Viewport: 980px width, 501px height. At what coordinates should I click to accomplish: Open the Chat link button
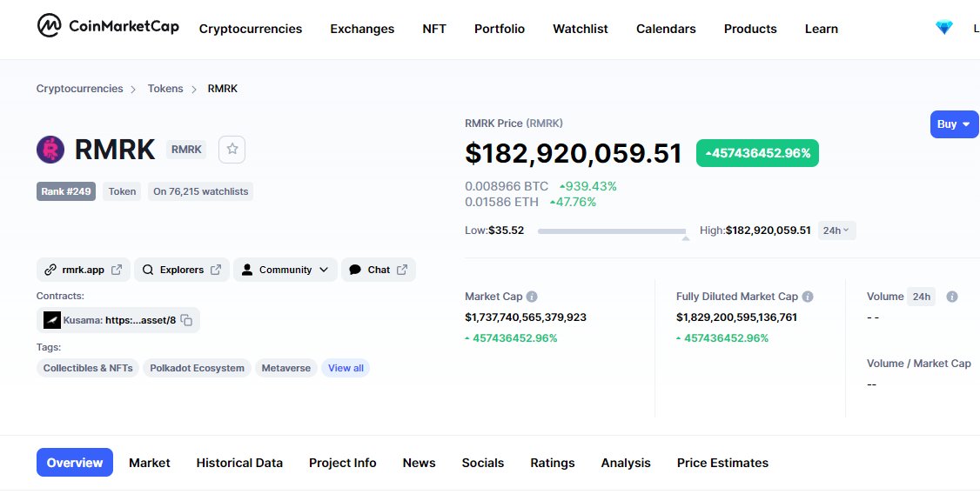click(x=378, y=270)
